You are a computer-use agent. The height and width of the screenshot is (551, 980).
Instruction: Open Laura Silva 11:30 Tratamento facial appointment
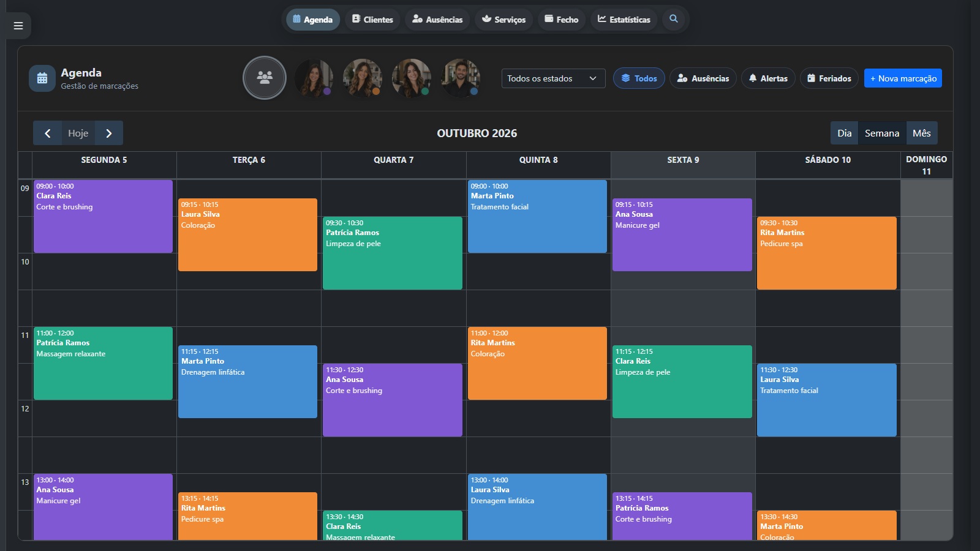point(827,400)
